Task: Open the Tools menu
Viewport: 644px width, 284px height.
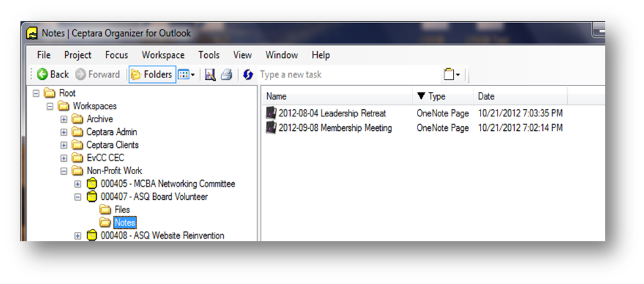Action: pos(209,55)
